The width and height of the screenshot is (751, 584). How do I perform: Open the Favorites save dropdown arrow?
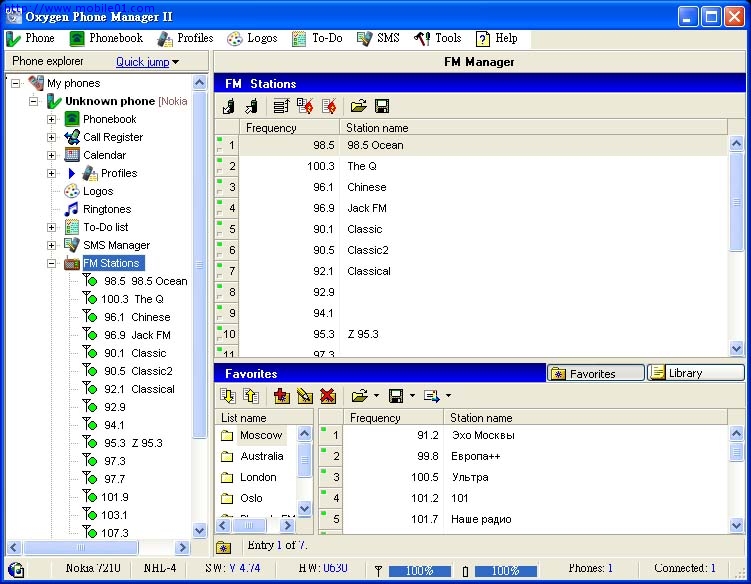(x=412, y=396)
